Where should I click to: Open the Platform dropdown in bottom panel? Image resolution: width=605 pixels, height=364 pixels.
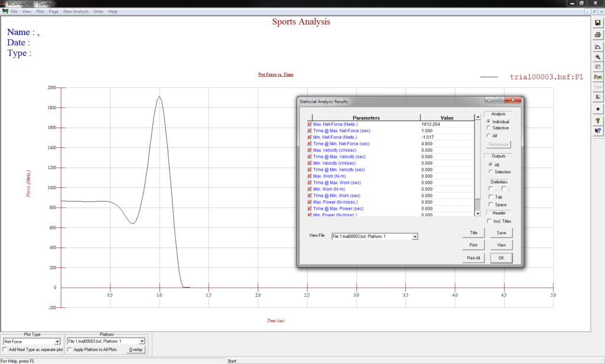(x=142, y=342)
